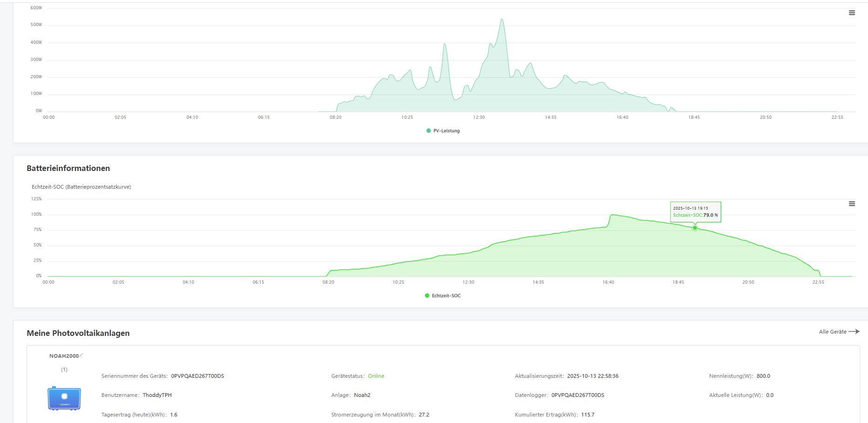Toggle the Echtzeit-SOC legend entry
The width and height of the screenshot is (868, 423).
[442, 296]
